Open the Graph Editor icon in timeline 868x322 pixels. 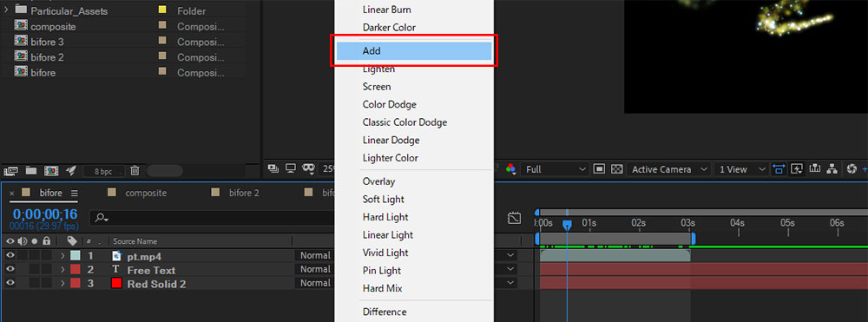tap(514, 218)
